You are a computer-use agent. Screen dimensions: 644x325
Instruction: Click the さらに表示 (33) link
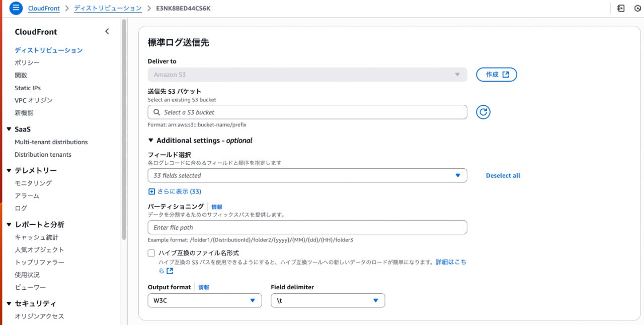point(179,191)
